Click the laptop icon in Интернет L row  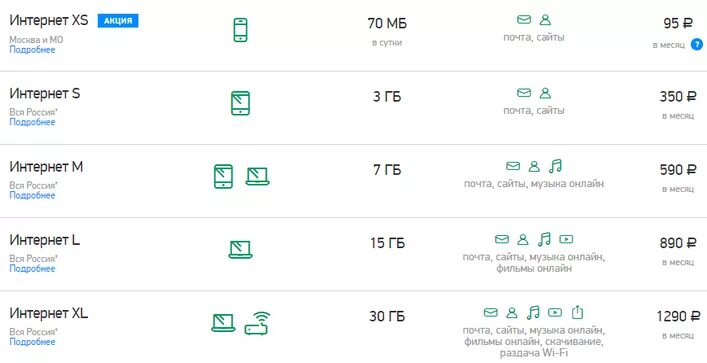coord(240,249)
